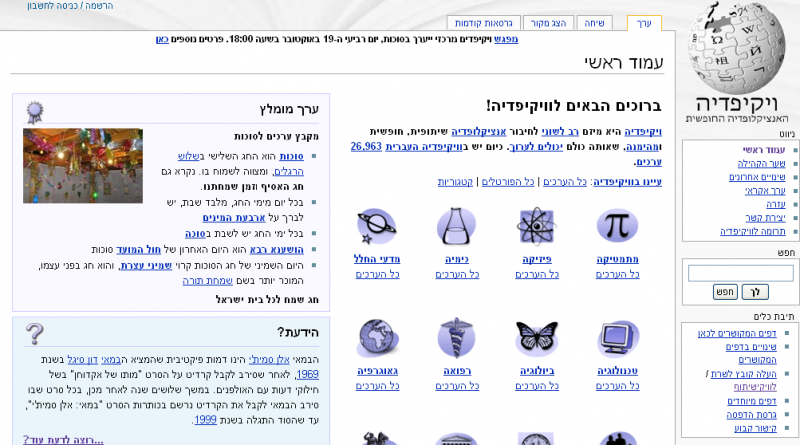Screen dimensions: 800x445
Task: Open the Sukkot decorations photo
Action: tap(83, 166)
